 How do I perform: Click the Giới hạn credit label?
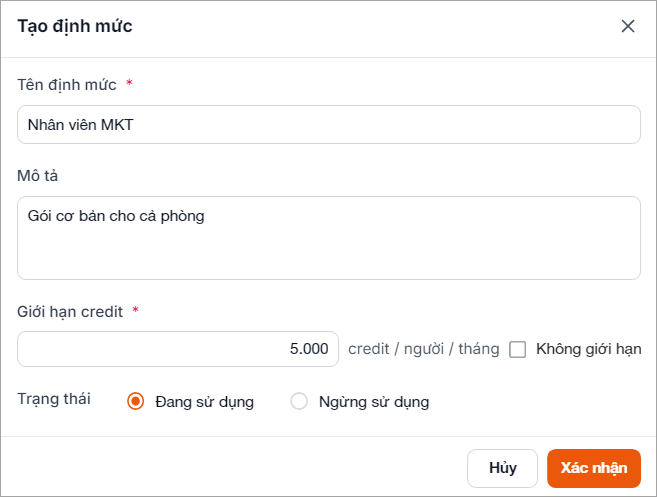click(70, 311)
